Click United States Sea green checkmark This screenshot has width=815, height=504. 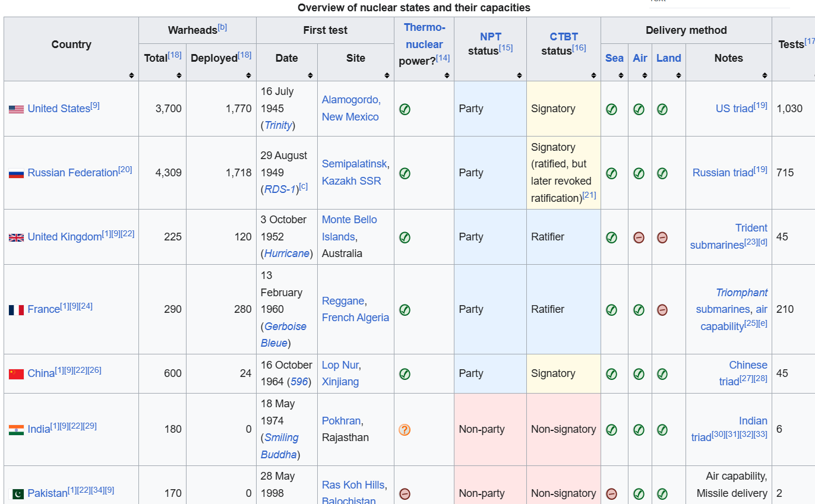pyautogui.click(x=611, y=109)
